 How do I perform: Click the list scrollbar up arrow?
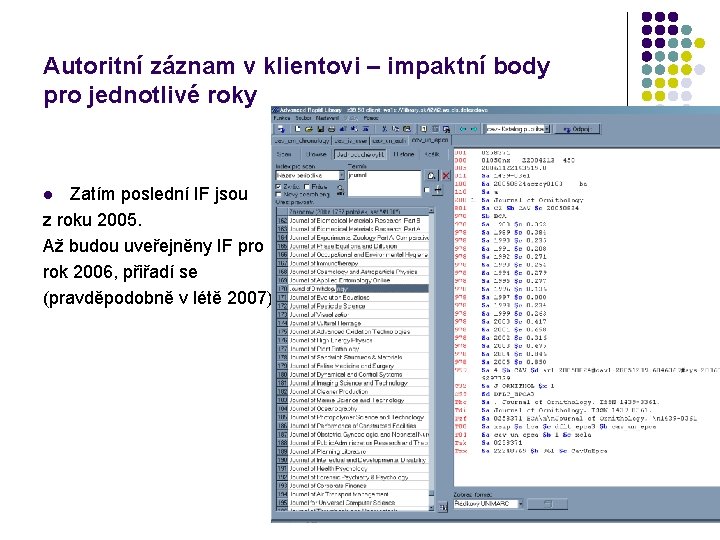tap(431, 211)
